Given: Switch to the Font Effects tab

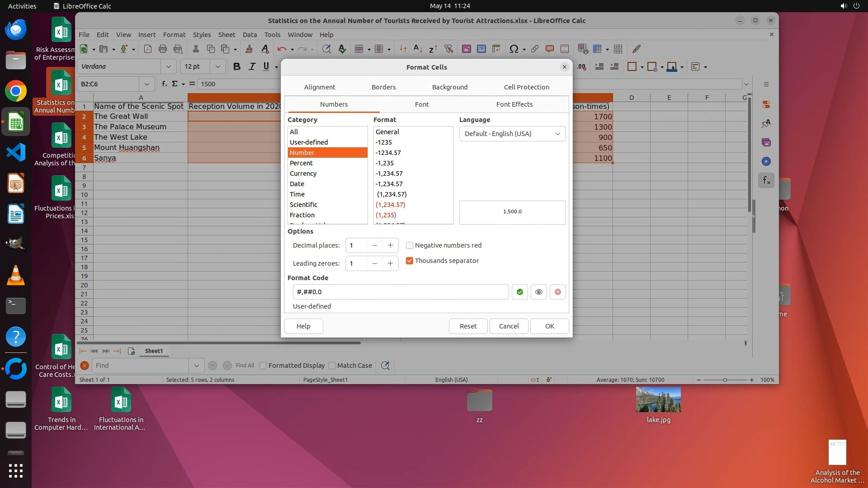Looking at the screenshot, I should pyautogui.click(x=514, y=104).
